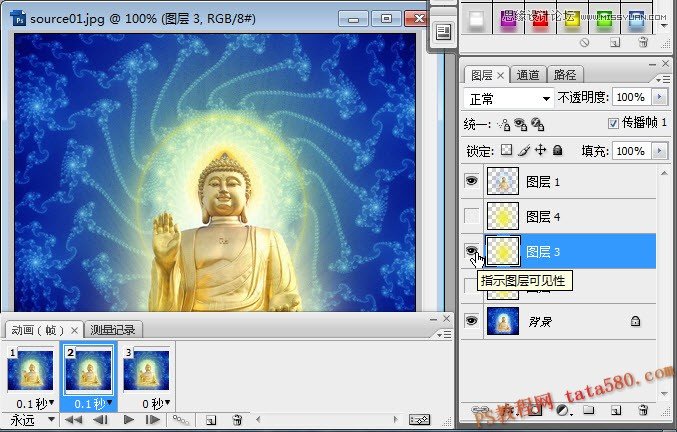Screen dimensions: 677x432
Task: Click unify layer style icon
Action: [538, 125]
